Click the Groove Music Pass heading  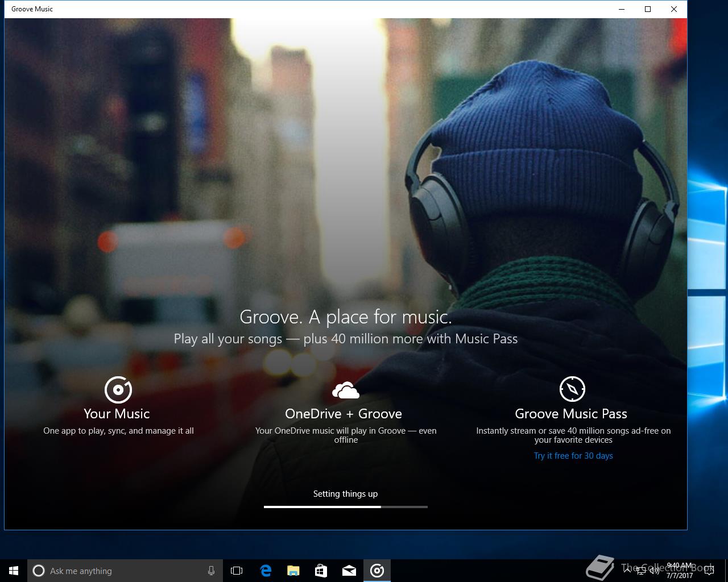571,414
